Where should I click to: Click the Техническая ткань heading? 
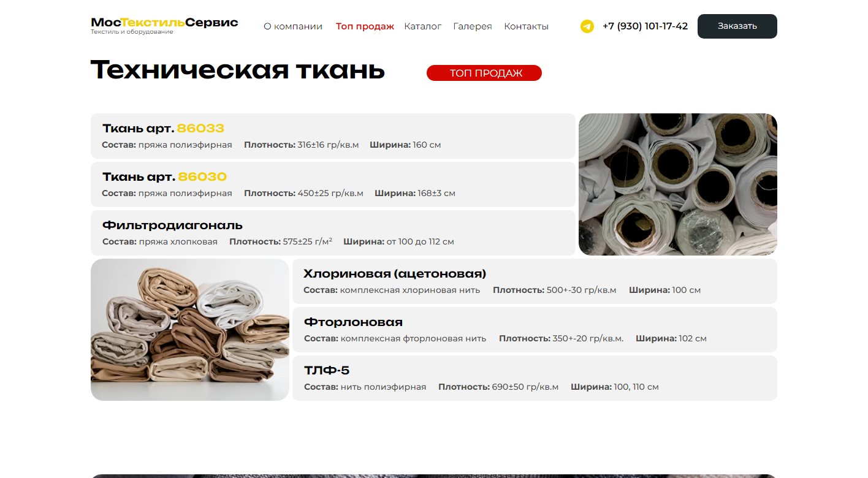pyautogui.click(x=238, y=70)
